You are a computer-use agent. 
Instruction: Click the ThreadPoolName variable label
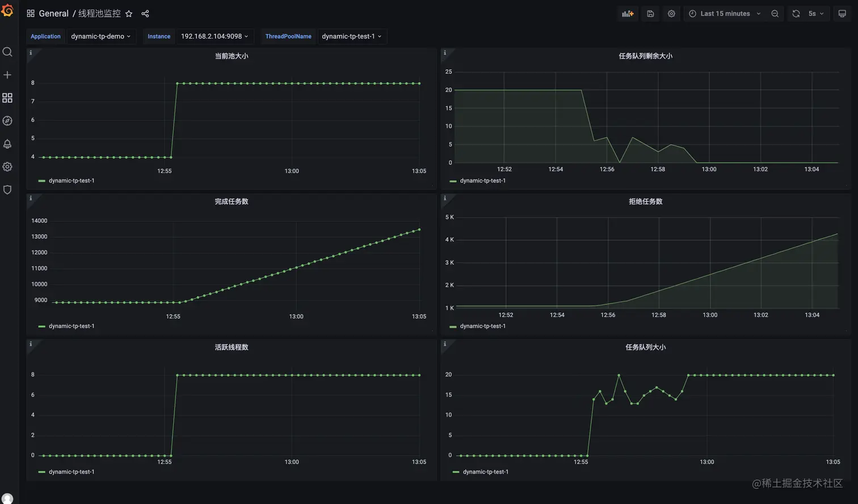tap(288, 36)
